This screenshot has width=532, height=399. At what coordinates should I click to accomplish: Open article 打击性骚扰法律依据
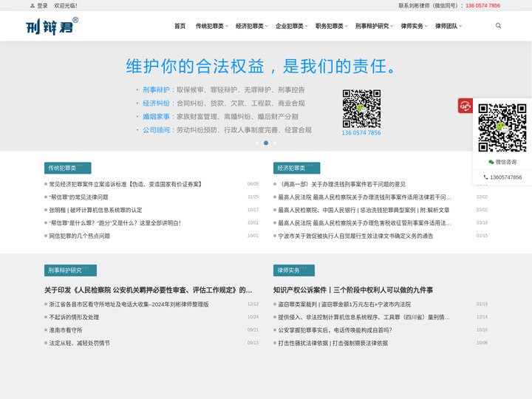[332, 343]
